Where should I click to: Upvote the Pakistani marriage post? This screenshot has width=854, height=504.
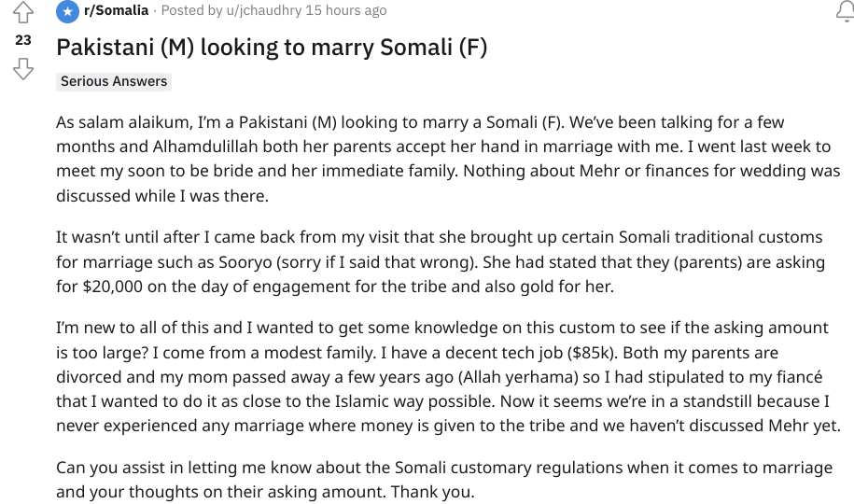[x=23, y=12]
